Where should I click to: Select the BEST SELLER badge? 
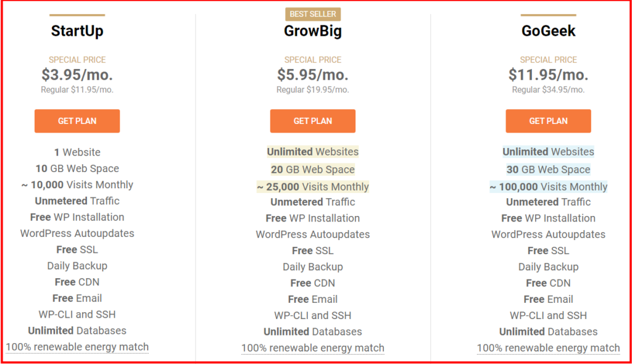click(313, 14)
